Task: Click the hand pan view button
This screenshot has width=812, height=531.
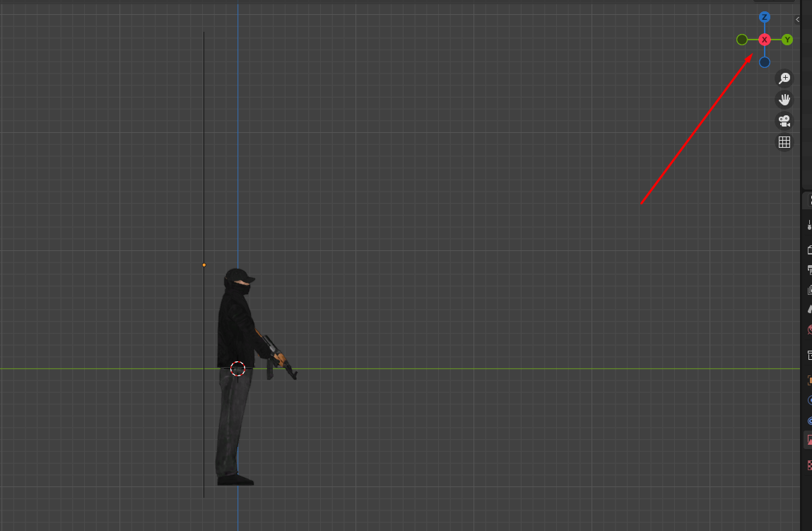Action: (784, 100)
